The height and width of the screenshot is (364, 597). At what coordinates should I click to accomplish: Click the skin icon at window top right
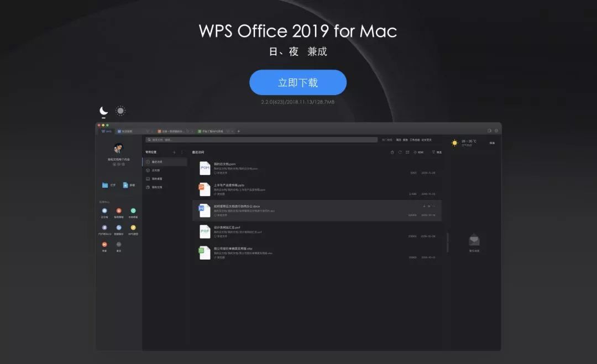489,131
